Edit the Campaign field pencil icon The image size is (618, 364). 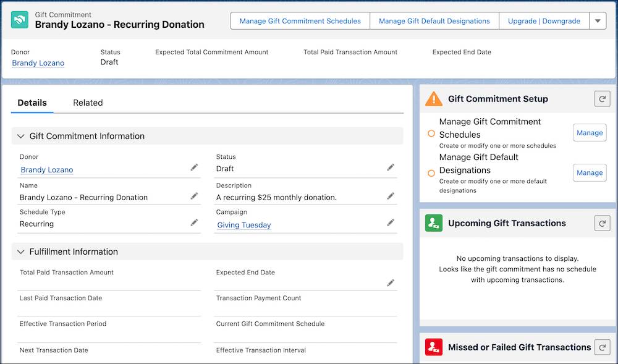click(390, 223)
